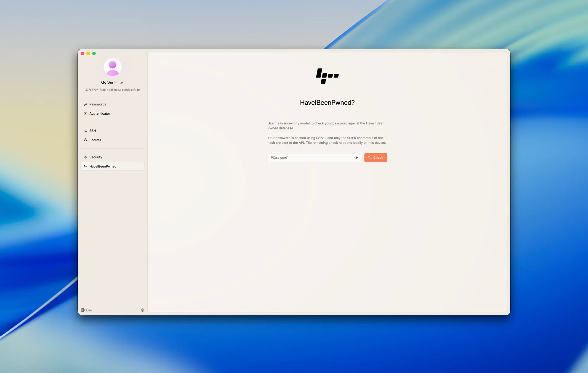
Task: Click the My Vault avatar image
Action: coord(112,67)
